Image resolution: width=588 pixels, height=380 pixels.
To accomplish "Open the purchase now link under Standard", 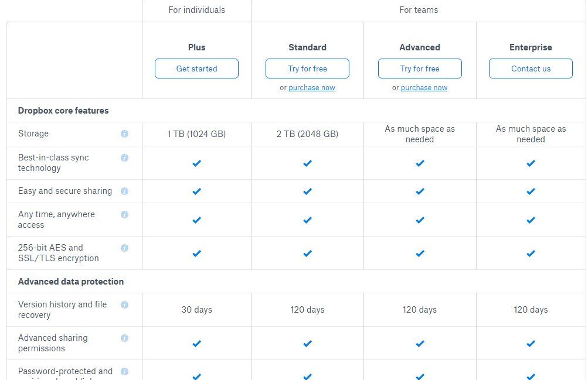I will 311,88.
